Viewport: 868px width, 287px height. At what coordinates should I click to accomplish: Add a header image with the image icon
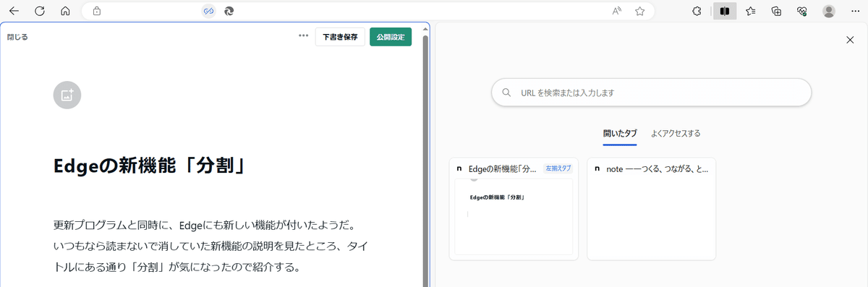67,95
